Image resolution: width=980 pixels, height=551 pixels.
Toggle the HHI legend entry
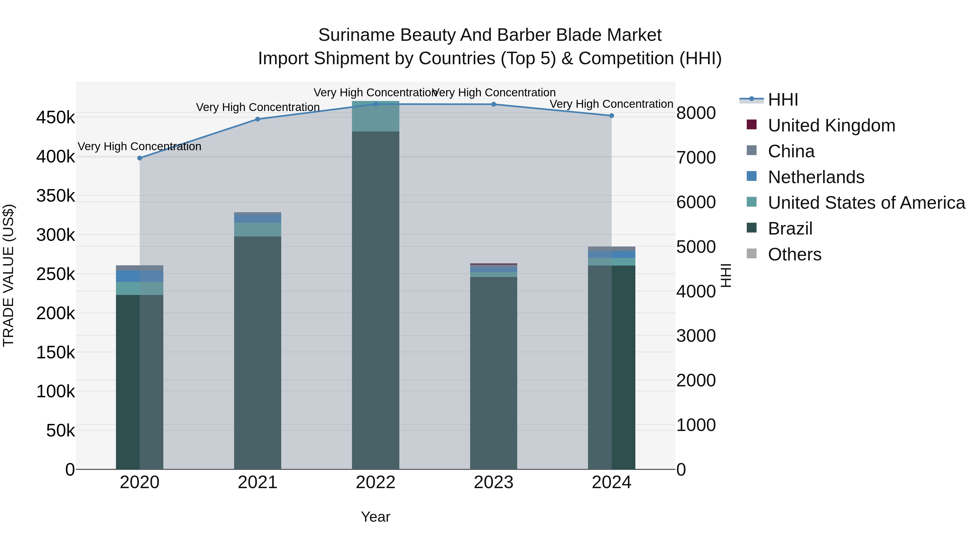click(768, 100)
